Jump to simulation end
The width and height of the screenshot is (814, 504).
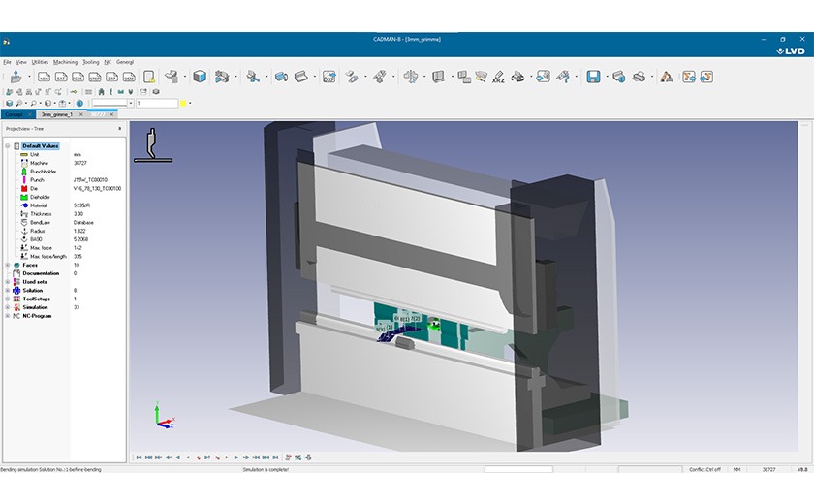coord(275,457)
